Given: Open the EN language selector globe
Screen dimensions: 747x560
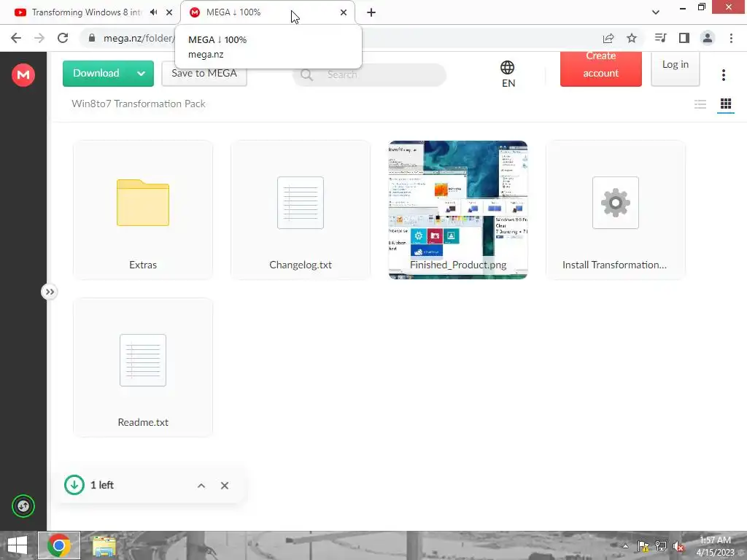Looking at the screenshot, I should (508, 74).
